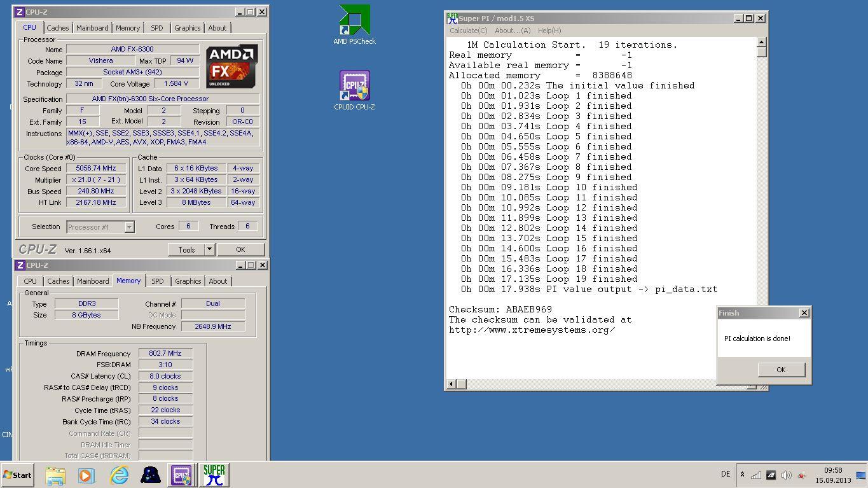Screen dimensions: 868x488
Task: Open the SPD tab in top CPU-Z window
Action: 157,28
